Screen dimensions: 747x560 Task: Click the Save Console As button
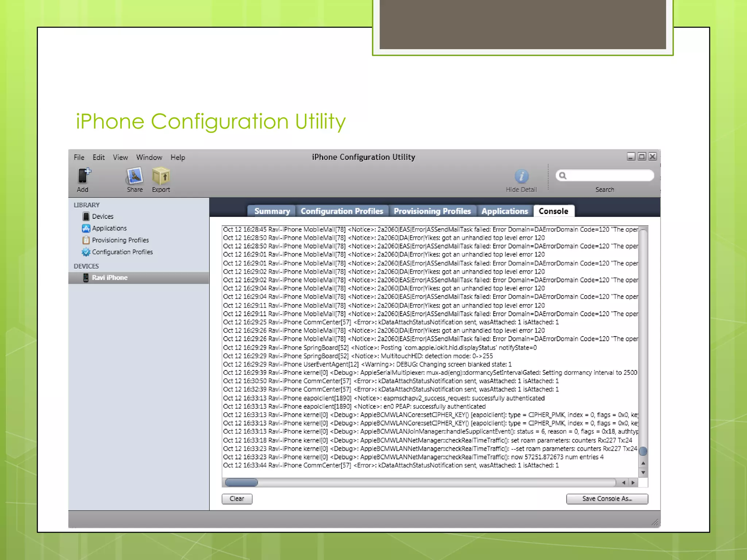coord(607,499)
